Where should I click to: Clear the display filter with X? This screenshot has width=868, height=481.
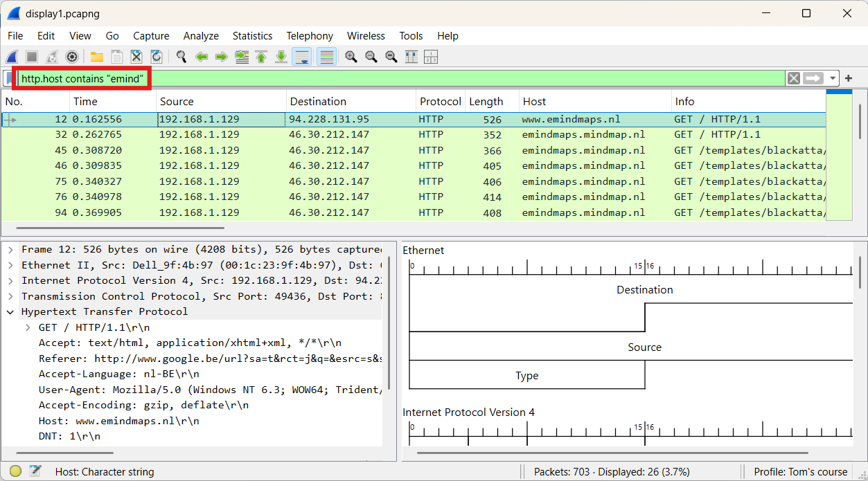tap(794, 78)
